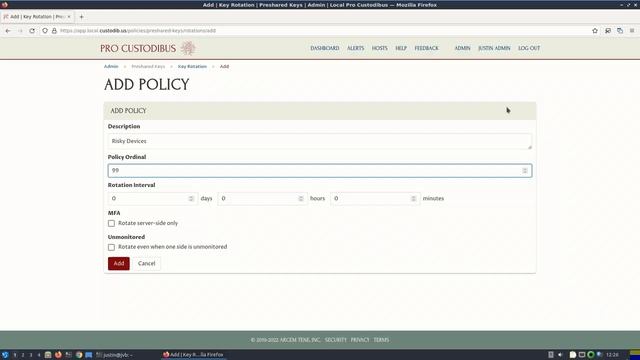Focus the Rotation Interval days field
The image size is (640, 360).
pyautogui.click(x=153, y=198)
